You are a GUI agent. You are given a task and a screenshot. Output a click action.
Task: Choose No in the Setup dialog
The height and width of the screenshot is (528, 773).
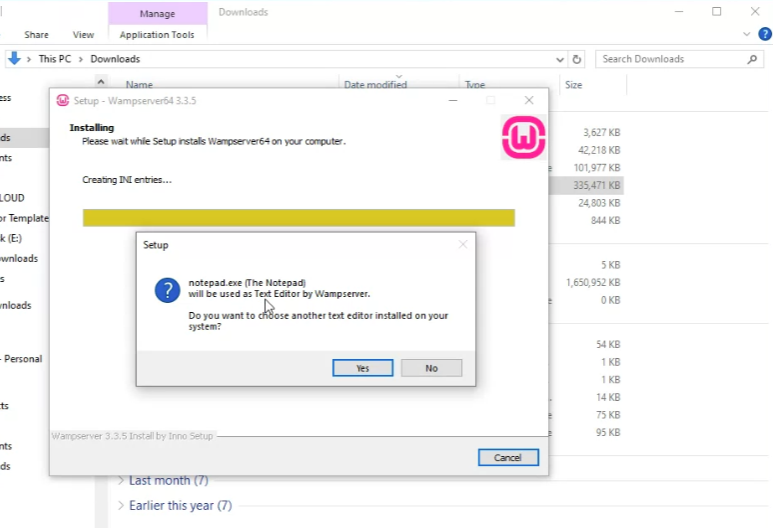point(431,368)
